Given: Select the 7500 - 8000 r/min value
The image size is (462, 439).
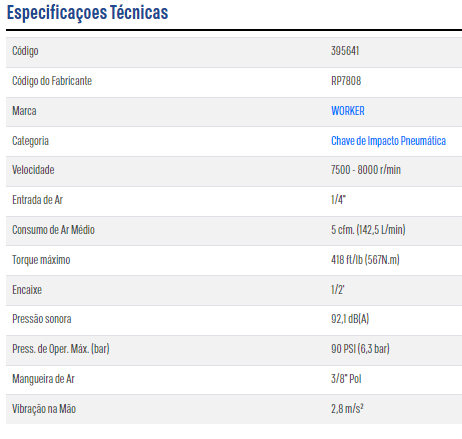Looking at the screenshot, I should tap(366, 170).
